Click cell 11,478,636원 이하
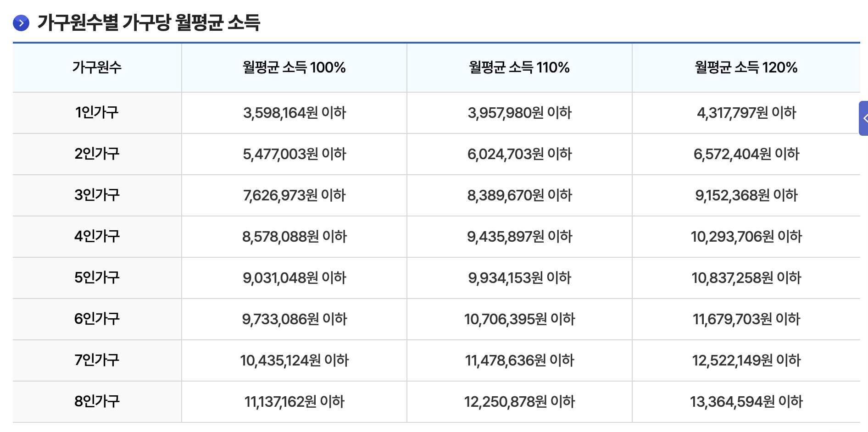Image resolution: width=868 pixels, height=432 pixels. 519,360
